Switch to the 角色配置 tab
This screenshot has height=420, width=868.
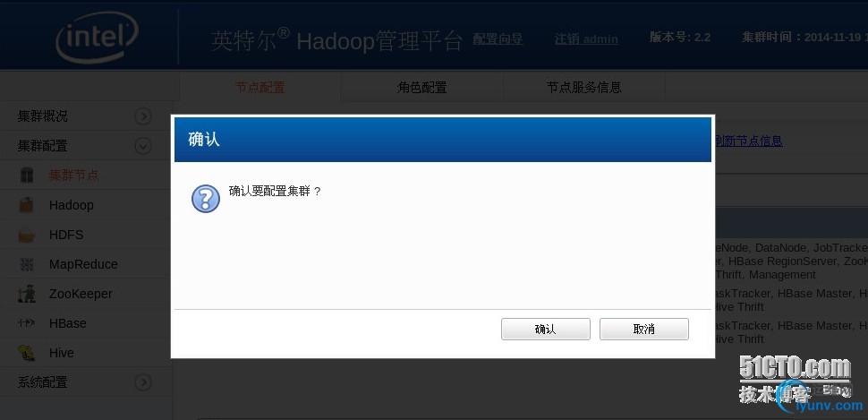(x=421, y=88)
